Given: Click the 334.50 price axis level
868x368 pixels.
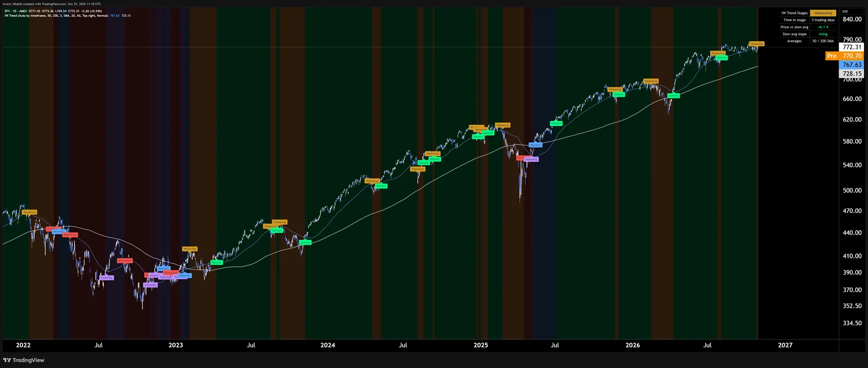Looking at the screenshot, I should [x=852, y=323].
